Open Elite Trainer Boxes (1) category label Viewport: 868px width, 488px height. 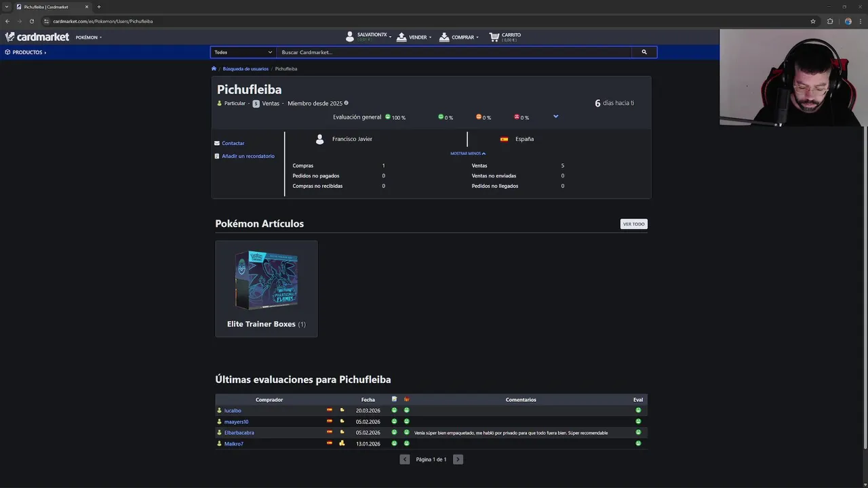click(x=266, y=324)
